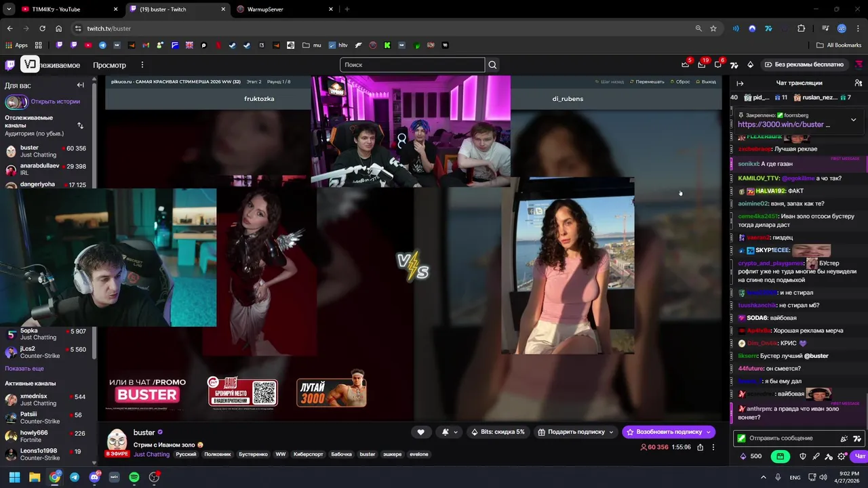Viewport: 868px width, 488px height.
Task: Show hidden tray icons chevron
Action: point(763,477)
